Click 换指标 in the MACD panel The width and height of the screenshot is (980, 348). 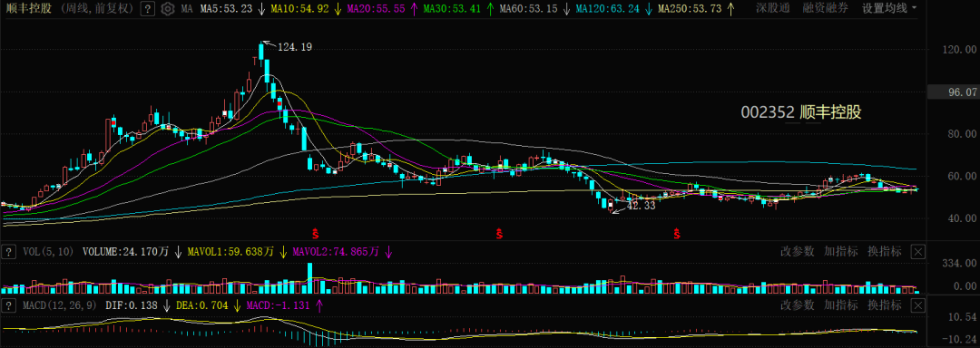(885, 305)
